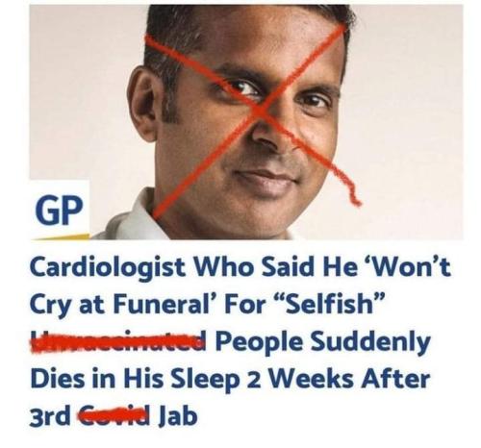Click '3rd' at the last line start

51,415
